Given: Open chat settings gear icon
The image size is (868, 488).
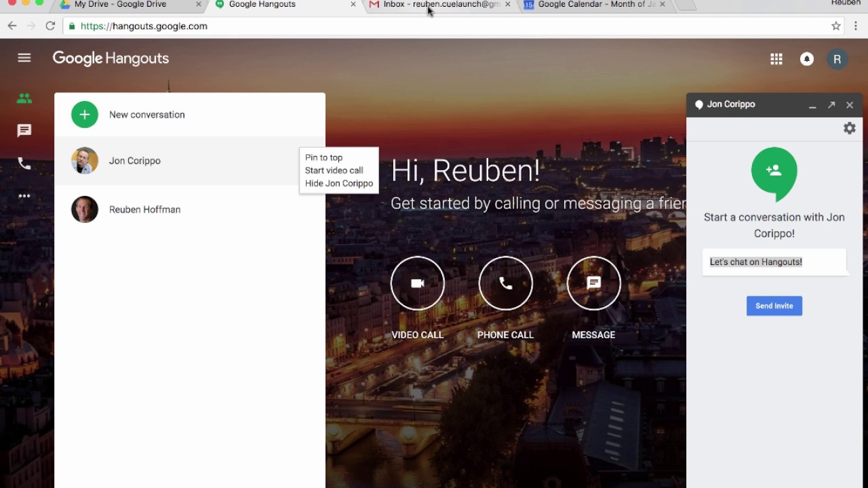Looking at the screenshot, I should point(850,128).
